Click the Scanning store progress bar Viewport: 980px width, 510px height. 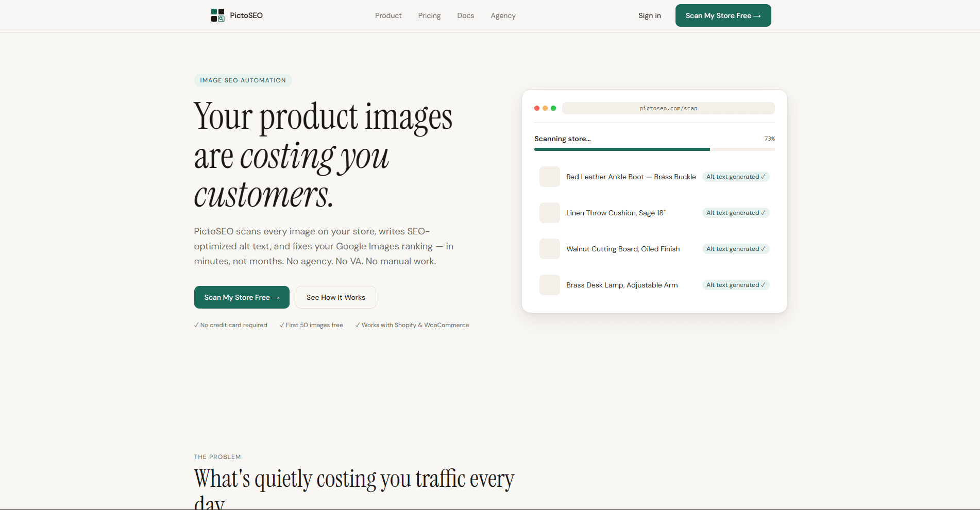[654, 149]
